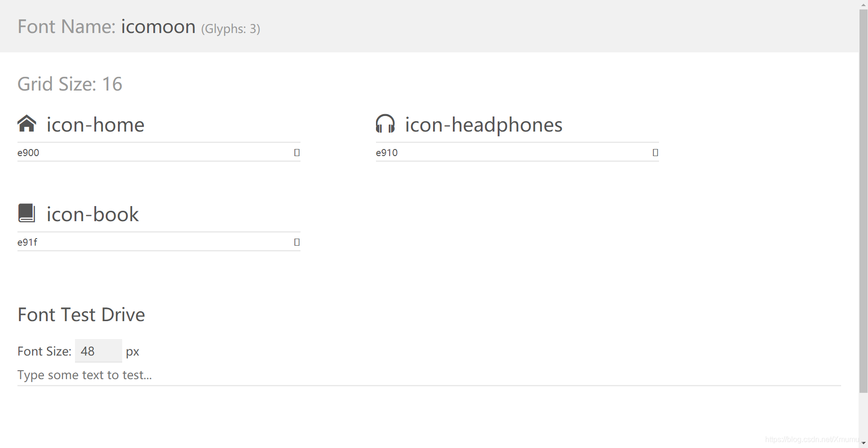Image resolution: width=868 pixels, height=448 pixels.
Task: Click the home glyph icon
Action: tap(27, 124)
